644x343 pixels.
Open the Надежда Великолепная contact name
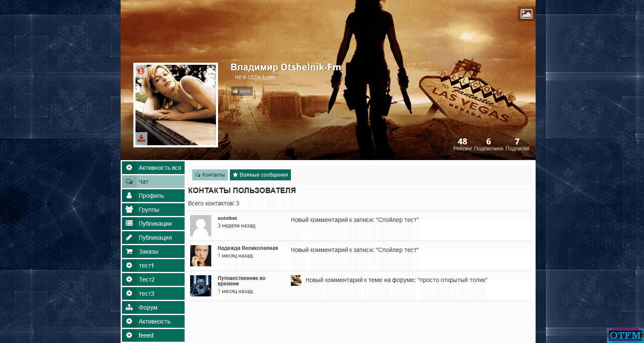(248, 248)
